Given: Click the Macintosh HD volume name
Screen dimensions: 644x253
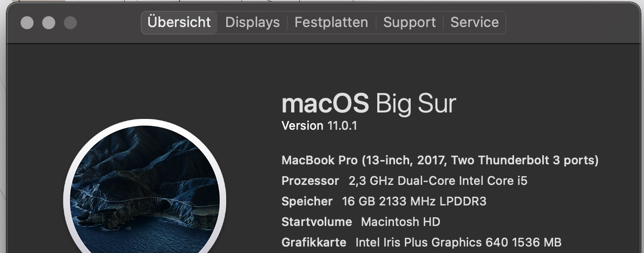Looking at the screenshot, I should click(x=400, y=222).
